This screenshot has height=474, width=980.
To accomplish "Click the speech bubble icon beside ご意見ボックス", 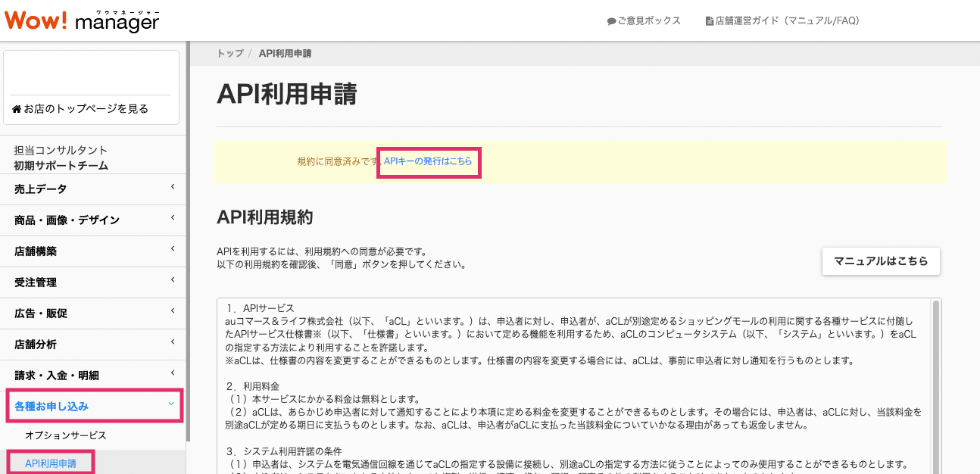I will tap(610, 20).
